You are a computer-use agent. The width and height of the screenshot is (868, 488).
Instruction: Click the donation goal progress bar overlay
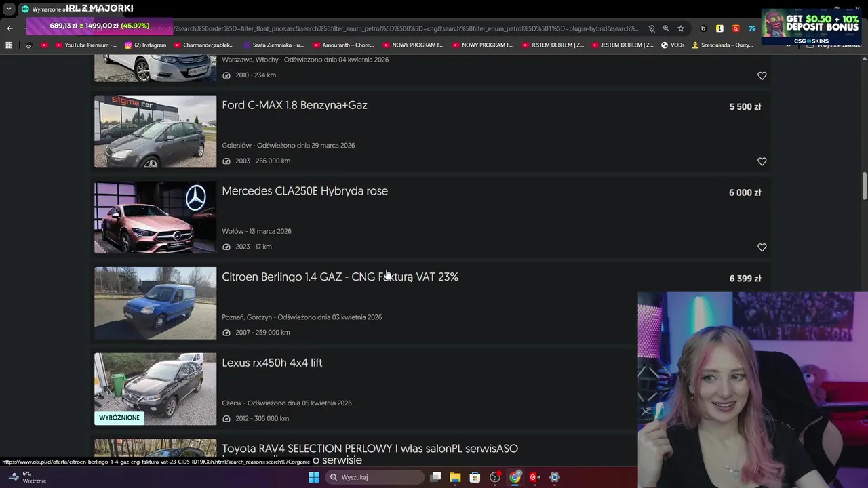pyautogui.click(x=99, y=26)
